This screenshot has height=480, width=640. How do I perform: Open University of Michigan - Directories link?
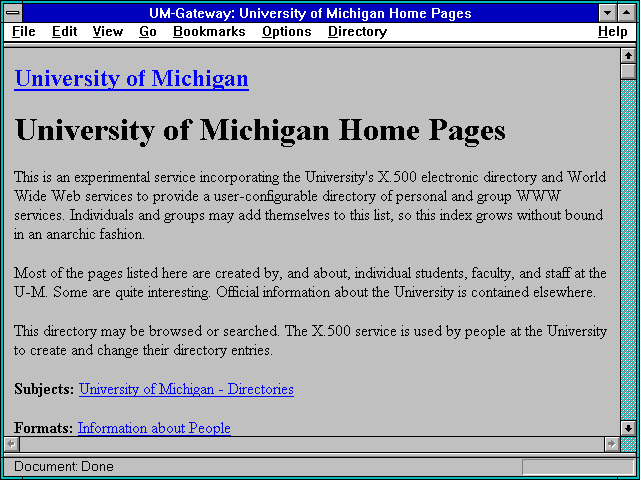coord(186,389)
